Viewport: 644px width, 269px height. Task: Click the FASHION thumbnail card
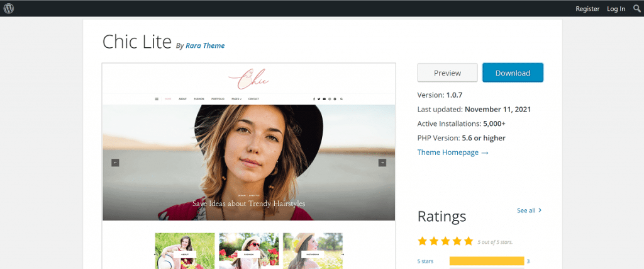pyautogui.click(x=249, y=251)
